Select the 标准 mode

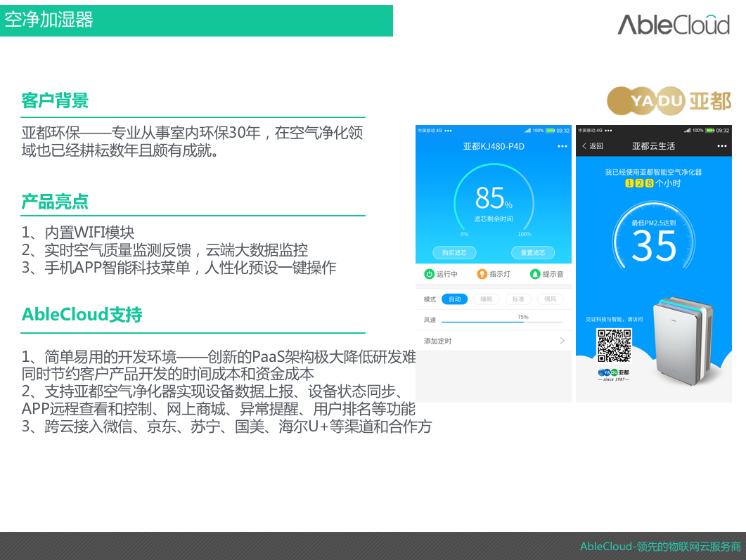(x=518, y=299)
